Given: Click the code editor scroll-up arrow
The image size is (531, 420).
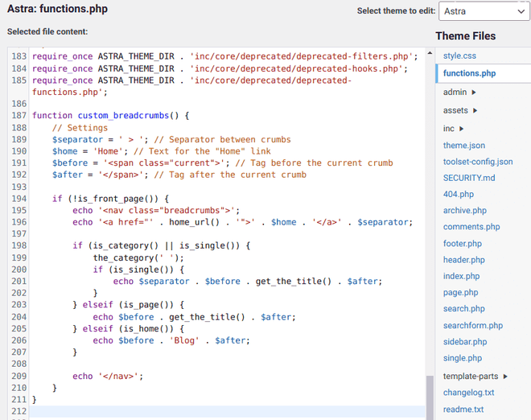Looking at the screenshot, I should tap(430, 53).
